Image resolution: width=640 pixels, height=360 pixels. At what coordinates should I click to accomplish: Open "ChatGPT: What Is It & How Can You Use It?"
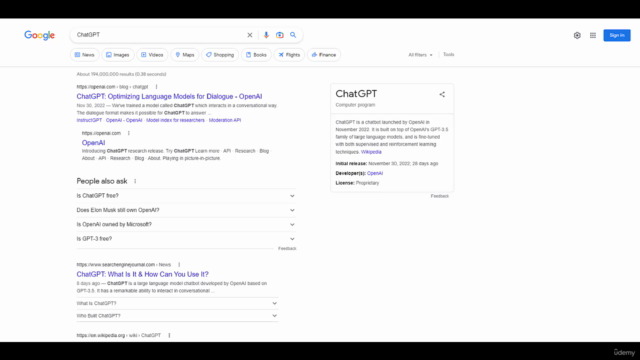(142, 274)
